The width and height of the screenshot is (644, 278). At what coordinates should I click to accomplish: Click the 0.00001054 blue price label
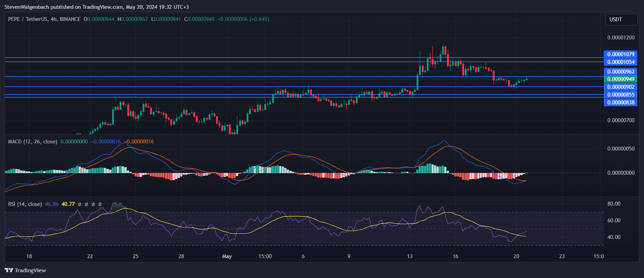click(x=621, y=62)
